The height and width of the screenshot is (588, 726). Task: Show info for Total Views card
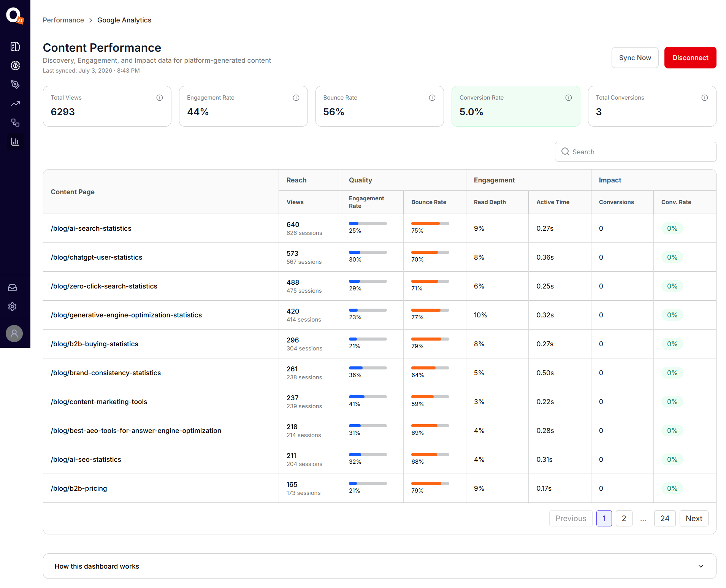(160, 98)
